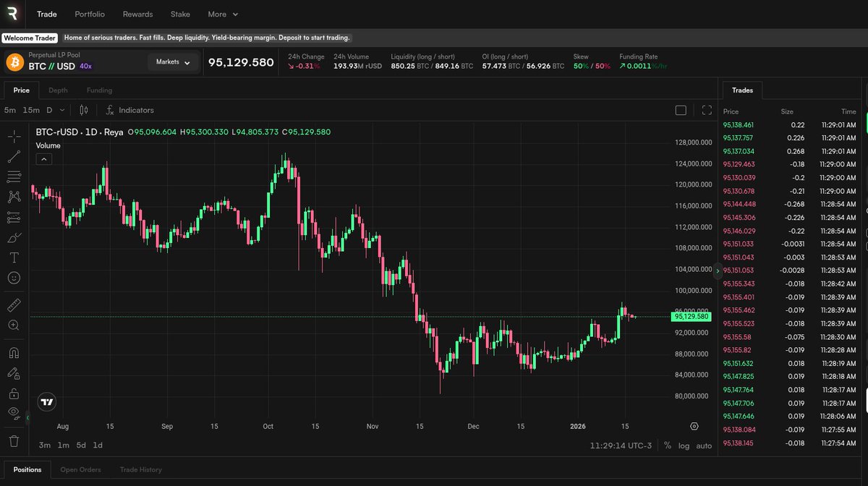This screenshot has height=486, width=868.
Task: Select the crosshair tool
Action: tap(14, 137)
